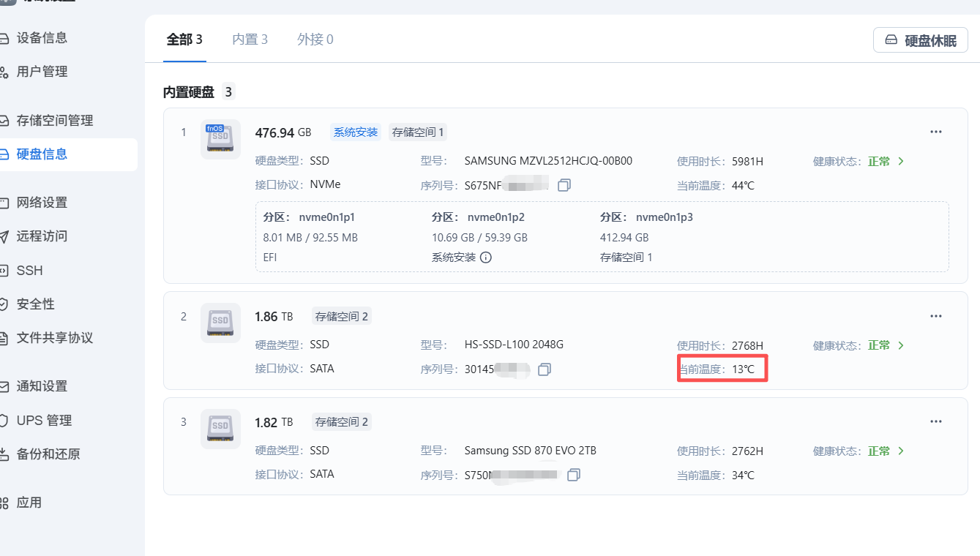Screen dimensions: 980x556
Task: Click the info icon next to 系统安装 partition
Action: (486, 258)
